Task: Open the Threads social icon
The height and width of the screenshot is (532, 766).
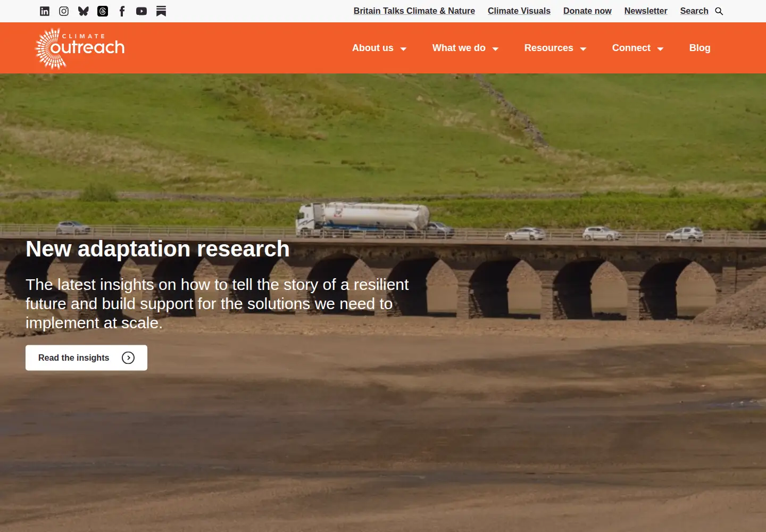Action: pos(103,11)
